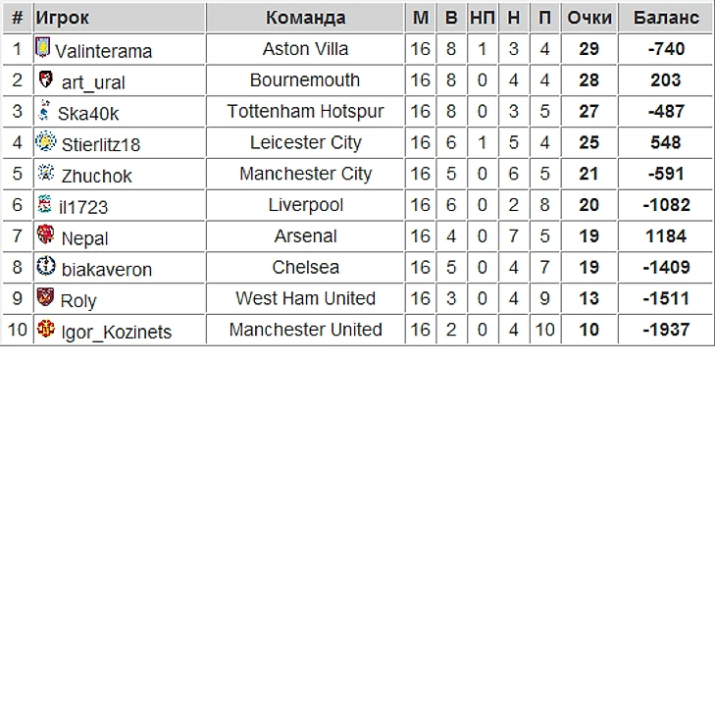The height and width of the screenshot is (728, 716).
Task: Select Arsenal's balance value 1184
Action: [666, 236]
